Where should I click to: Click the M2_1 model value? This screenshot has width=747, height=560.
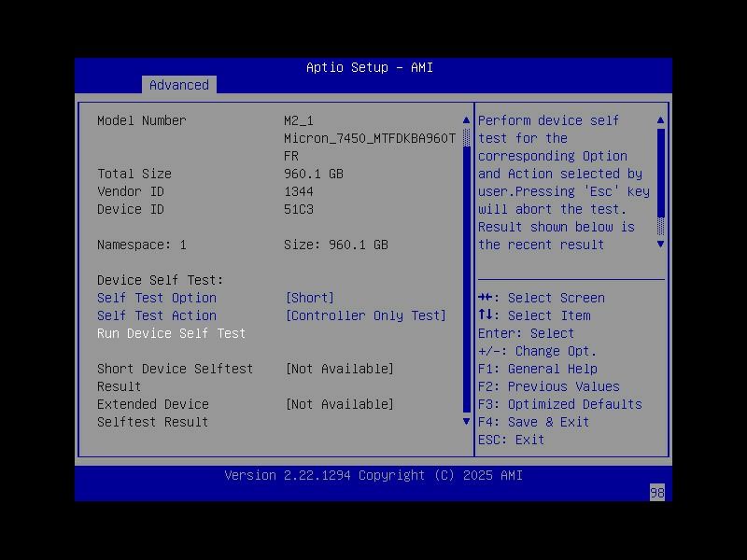coord(299,120)
